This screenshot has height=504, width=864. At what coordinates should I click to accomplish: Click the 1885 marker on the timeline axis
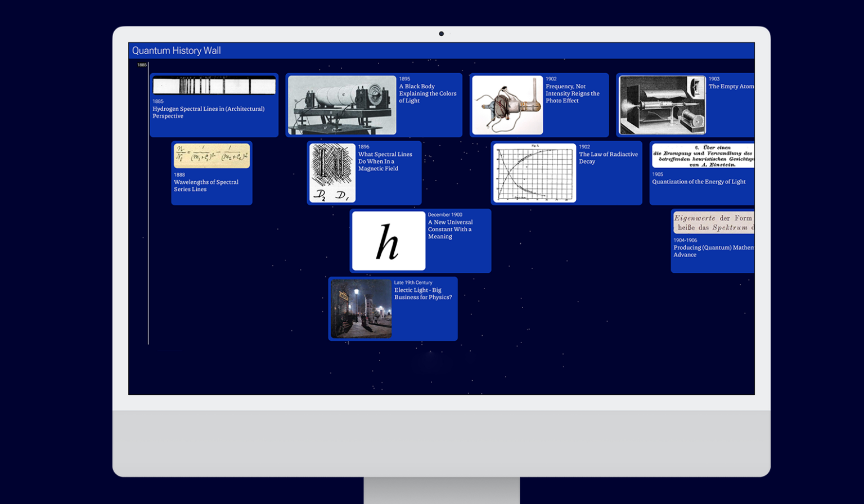[x=142, y=65]
